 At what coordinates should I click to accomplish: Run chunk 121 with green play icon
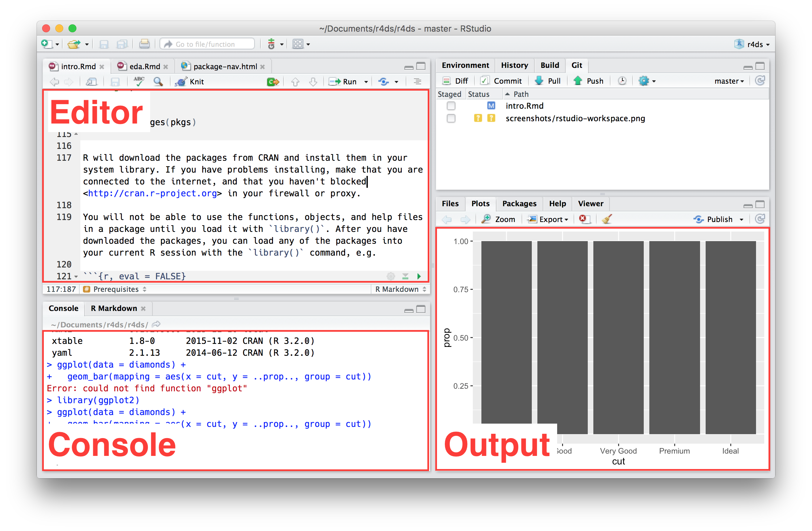[419, 276]
